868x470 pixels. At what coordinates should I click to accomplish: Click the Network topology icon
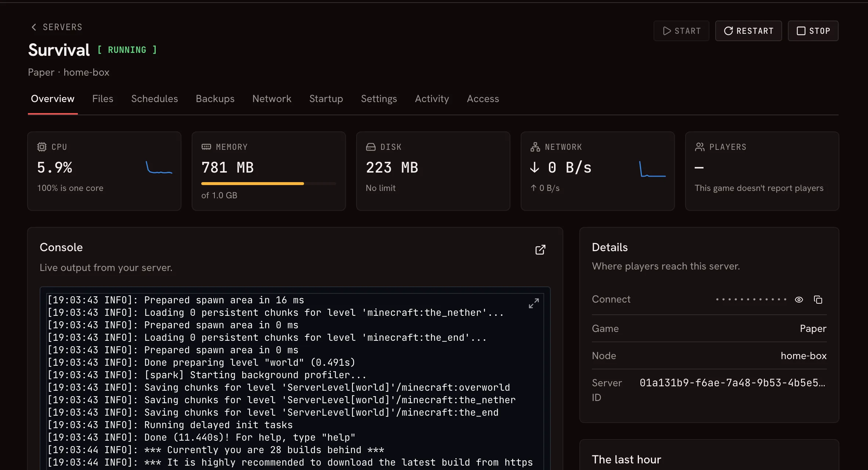[535, 147]
